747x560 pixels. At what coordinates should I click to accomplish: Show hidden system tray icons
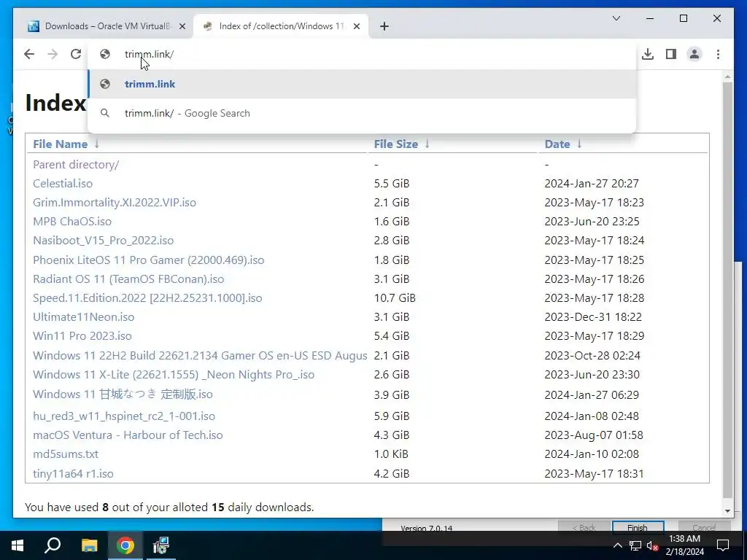point(617,545)
